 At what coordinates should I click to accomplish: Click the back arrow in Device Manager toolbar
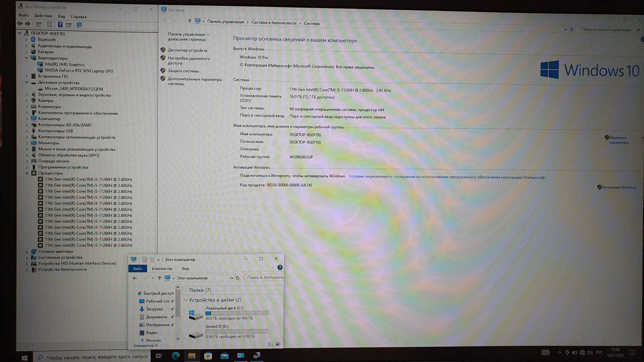pyautogui.click(x=20, y=24)
